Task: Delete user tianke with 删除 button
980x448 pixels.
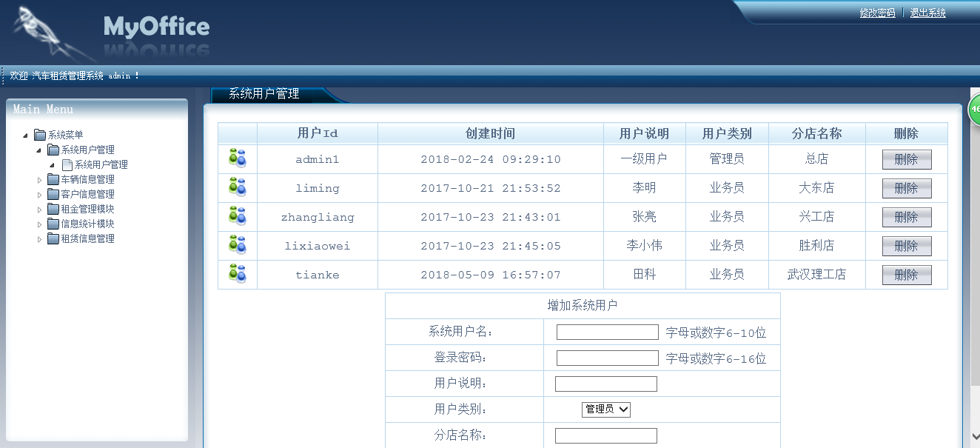Action: (907, 275)
